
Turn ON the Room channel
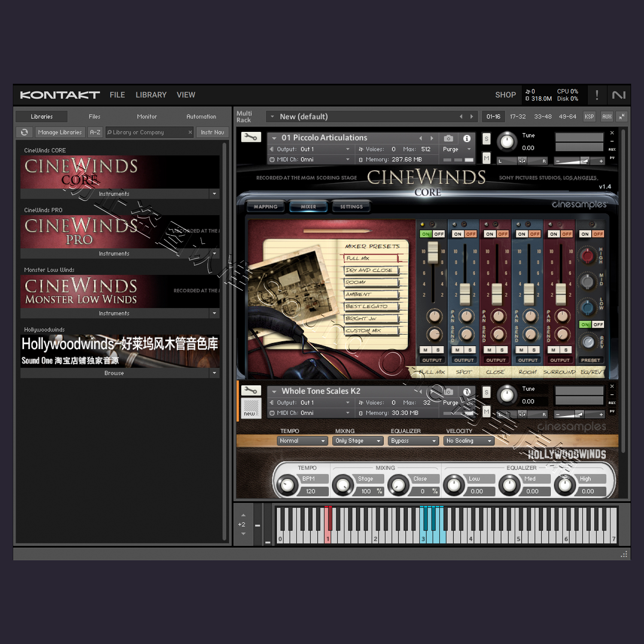point(522,234)
